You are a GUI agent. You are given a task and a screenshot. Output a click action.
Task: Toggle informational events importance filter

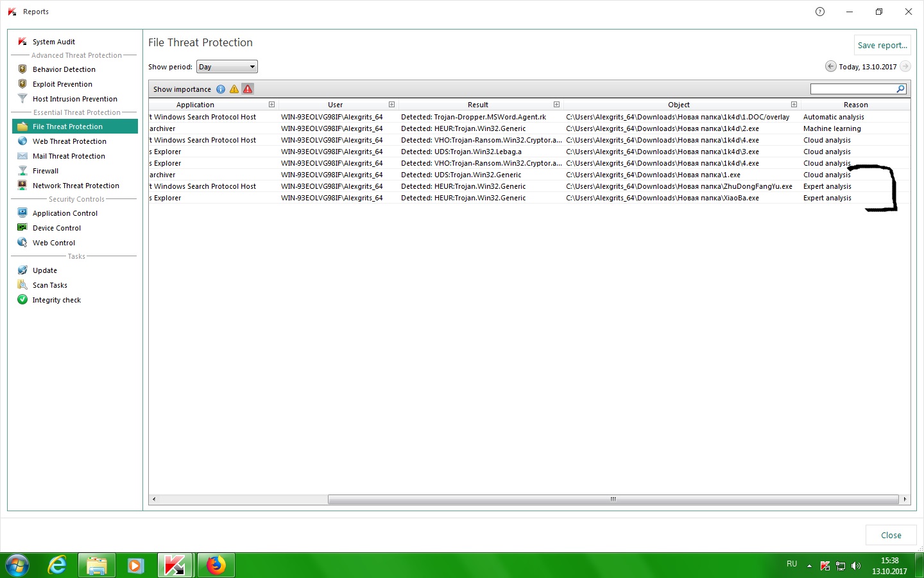221,89
